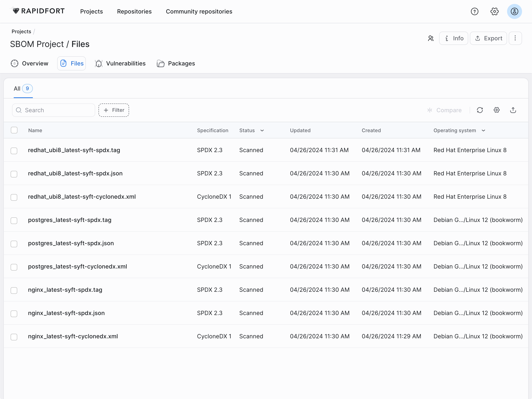The height and width of the screenshot is (399, 532).
Task: Open nginx_latest-syft-cyclonedx.xml file
Action: pyautogui.click(x=73, y=336)
